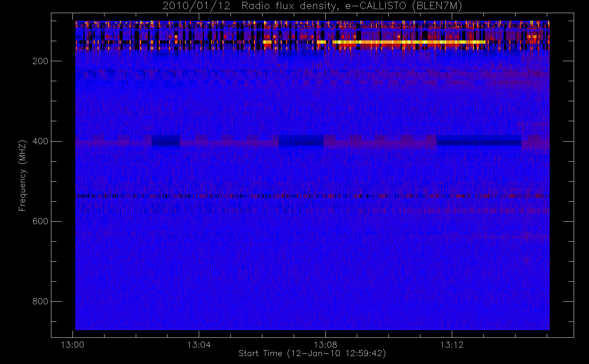The height and width of the screenshot is (364, 589).
Task: Click the 600 frequency tick label
Action: point(40,221)
